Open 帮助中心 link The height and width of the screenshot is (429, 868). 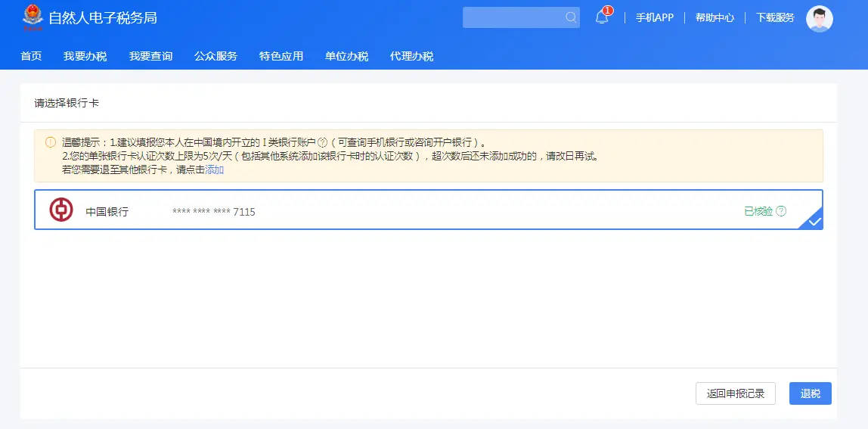click(x=715, y=17)
